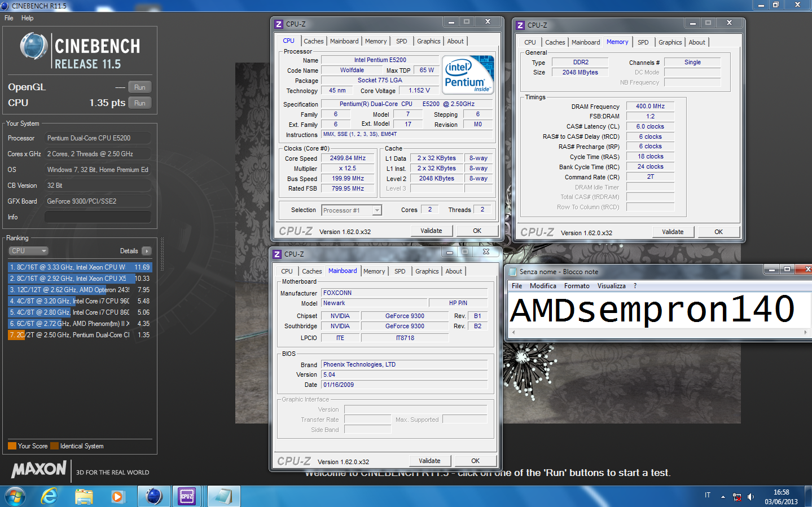Run the CPU benchmark
Viewport: 812px width, 507px height.
click(x=140, y=103)
